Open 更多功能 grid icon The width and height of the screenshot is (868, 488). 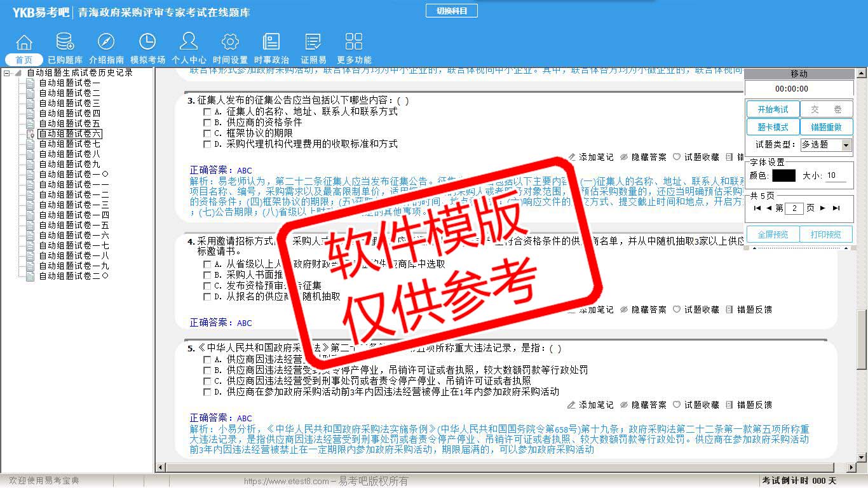354,43
